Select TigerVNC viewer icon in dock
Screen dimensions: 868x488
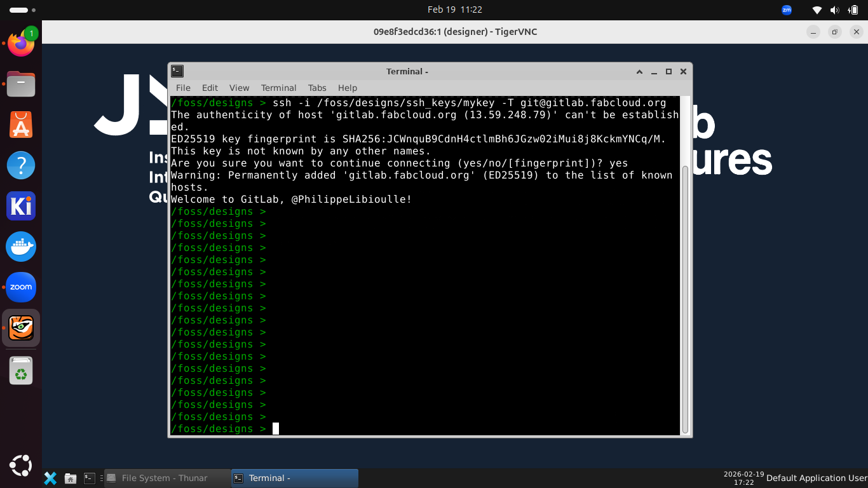tap(21, 328)
